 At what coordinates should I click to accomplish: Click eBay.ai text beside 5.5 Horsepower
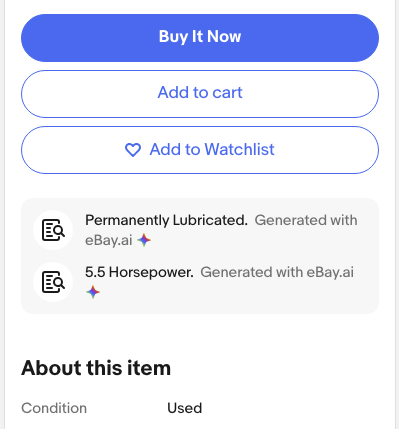point(330,272)
